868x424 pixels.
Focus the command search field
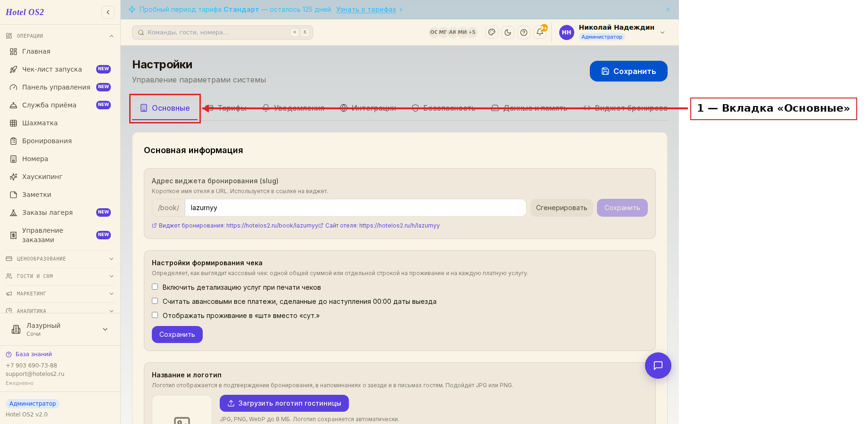click(223, 33)
